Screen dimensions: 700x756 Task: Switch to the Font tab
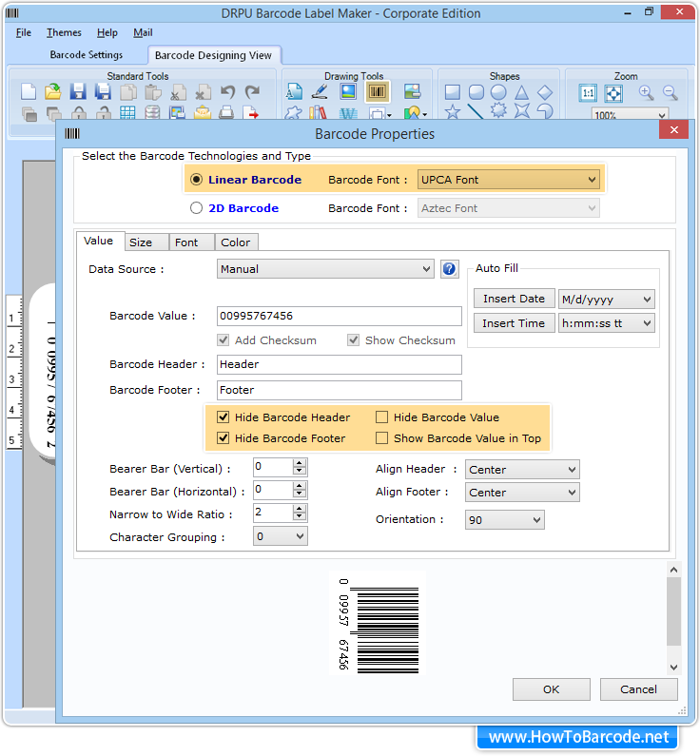[x=191, y=242]
